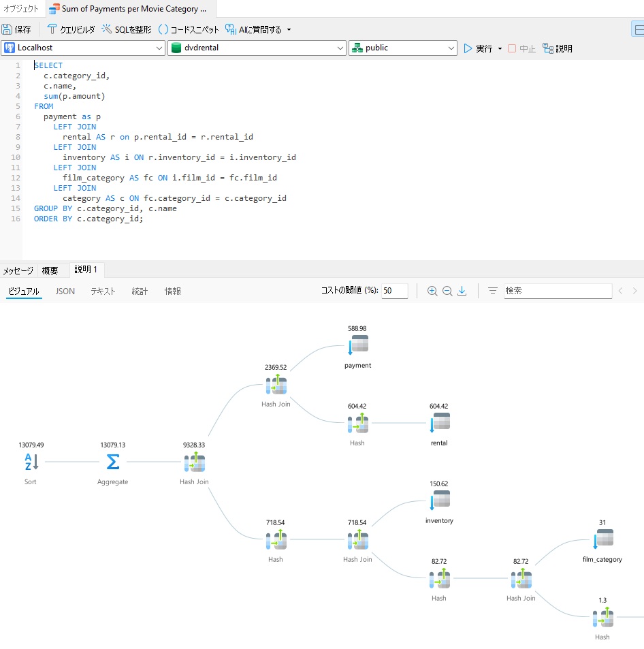The width and height of the screenshot is (644, 649).
Task: Click the payment table node icon
Action: pos(359,345)
